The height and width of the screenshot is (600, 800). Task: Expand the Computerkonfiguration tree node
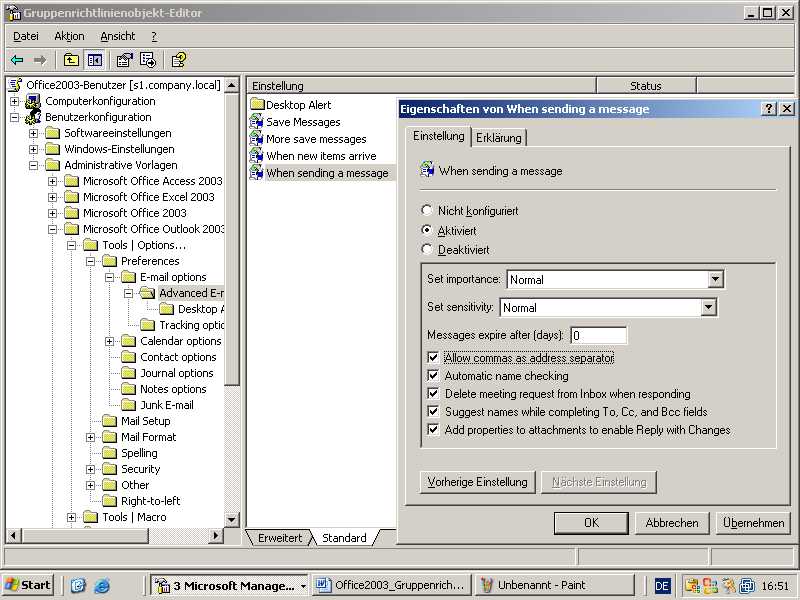tap(14, 101)
